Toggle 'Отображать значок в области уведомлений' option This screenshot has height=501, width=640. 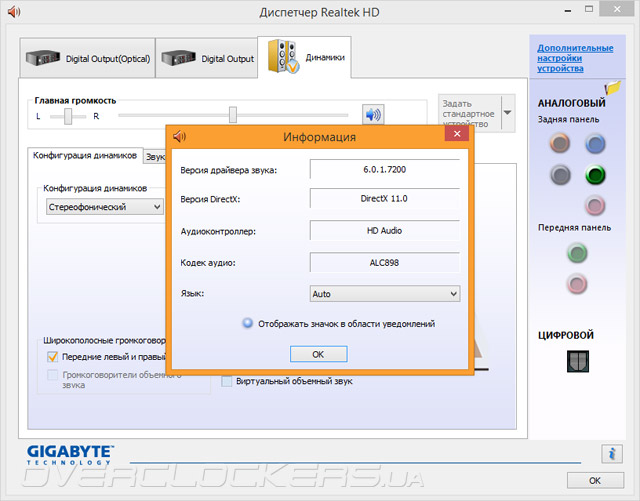coord(247,323)
